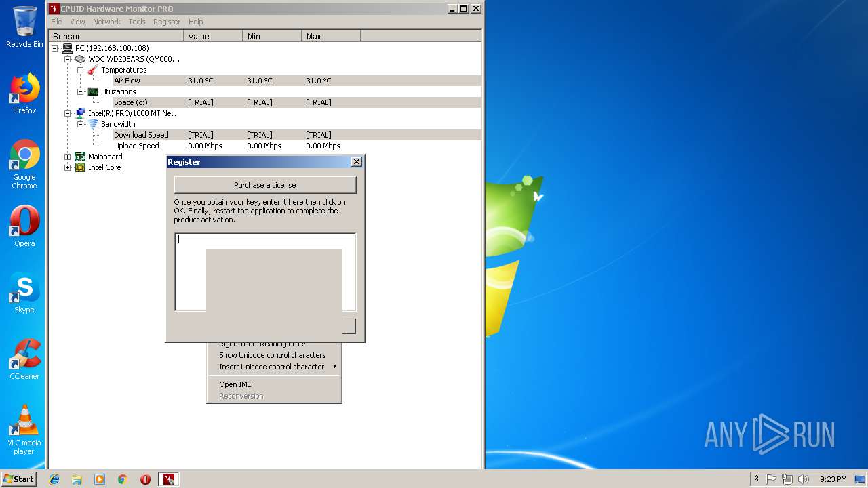The width and height of the screenshot is (868, 488).
Task: Click the Bandwidth signal icon
Action: [x=93, y=124]
